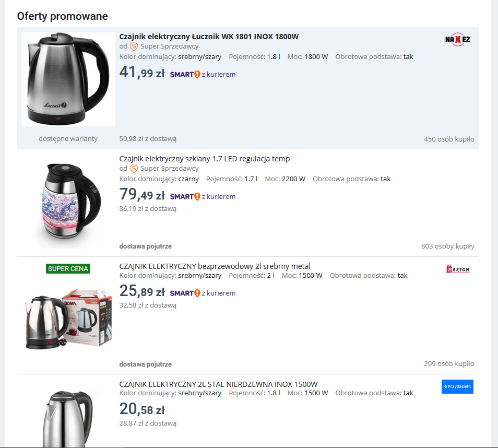Open Czajnik elektryczny Łucznik WK 1801 offer
This screenshot has width=498, height=448.
tap(209, 37)
